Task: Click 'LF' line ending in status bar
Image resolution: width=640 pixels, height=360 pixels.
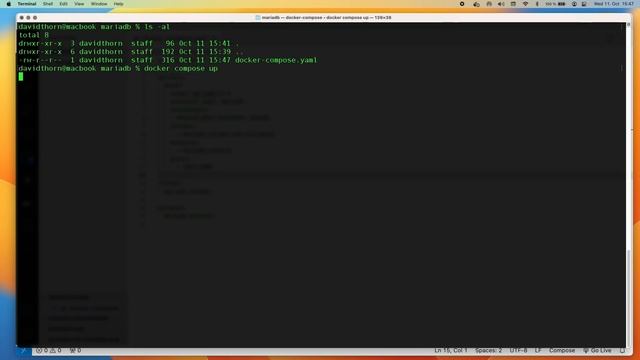Action: 538,351
